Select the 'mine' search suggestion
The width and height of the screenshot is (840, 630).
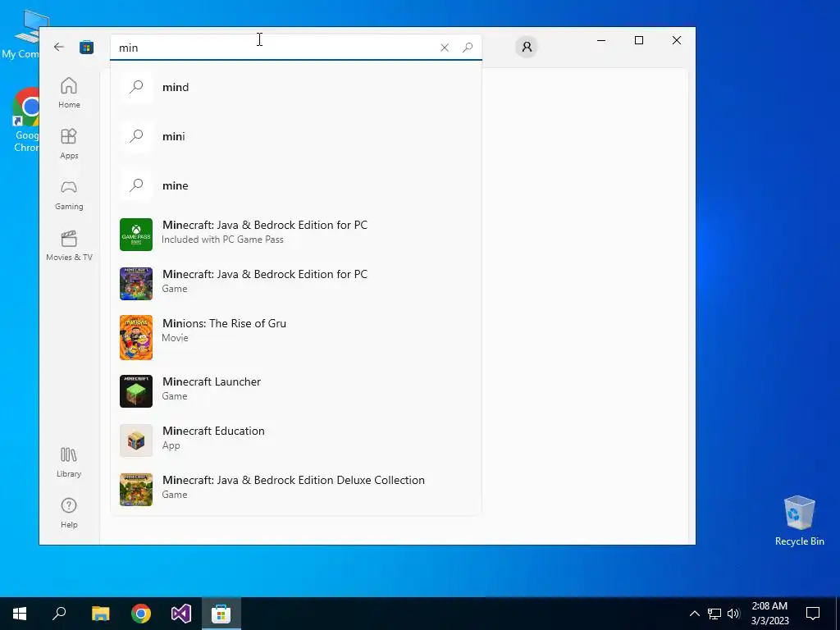click(x=295, y=185)
